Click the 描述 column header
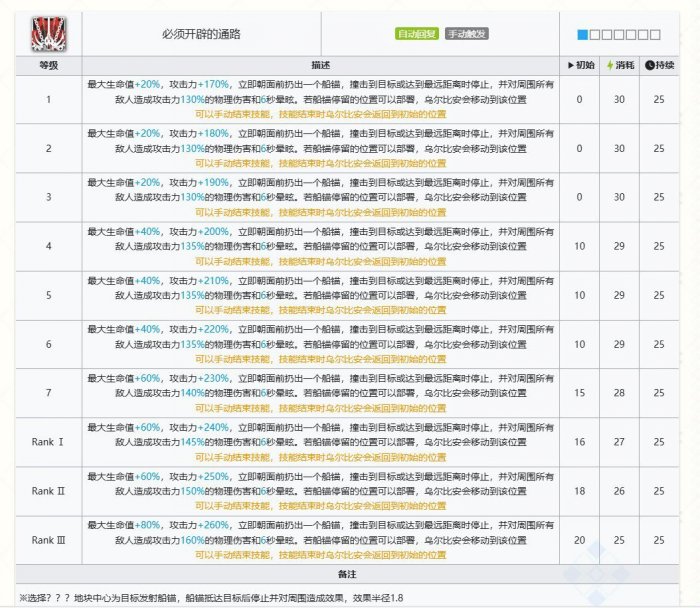Screen dimensions: 700x608 point(320,65)
